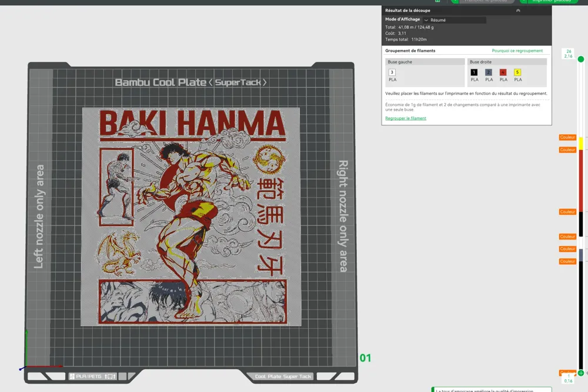Open the arrow beside Imprimer plateau
This screenshot has height=392, width=588.
(x=523, y=1)
